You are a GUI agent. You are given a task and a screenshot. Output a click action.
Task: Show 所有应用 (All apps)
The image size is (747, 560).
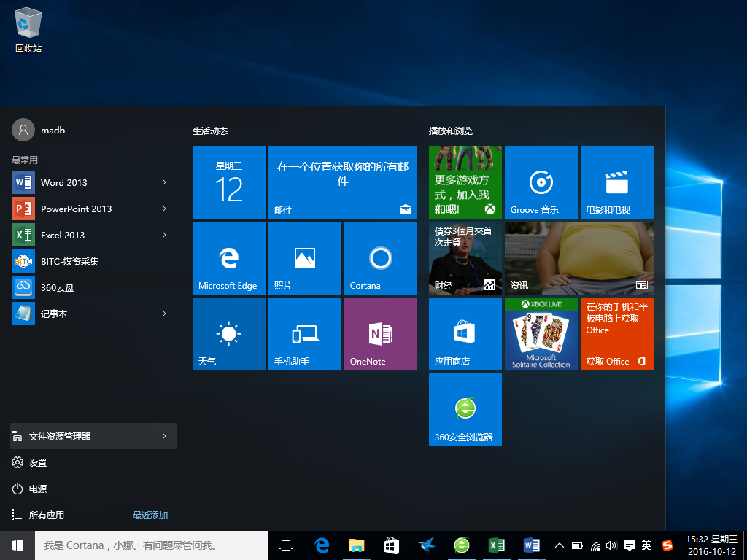[x=38, y=515]
